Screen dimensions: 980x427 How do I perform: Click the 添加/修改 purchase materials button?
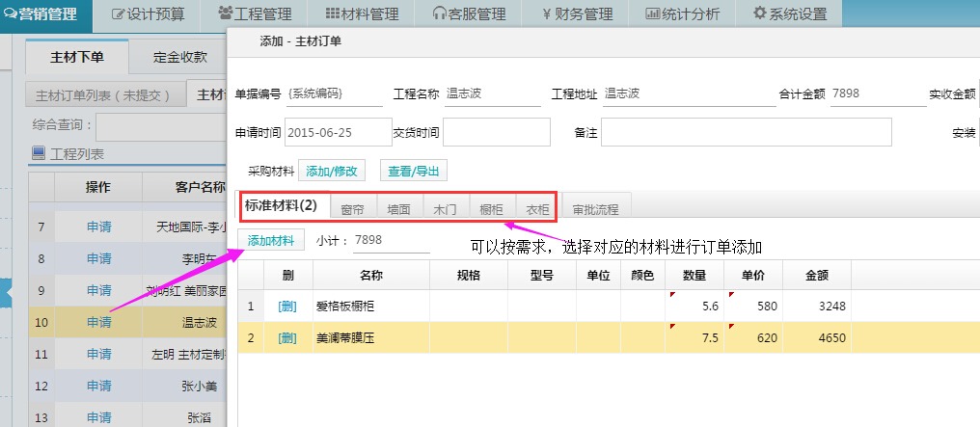[x=331, y=172]
